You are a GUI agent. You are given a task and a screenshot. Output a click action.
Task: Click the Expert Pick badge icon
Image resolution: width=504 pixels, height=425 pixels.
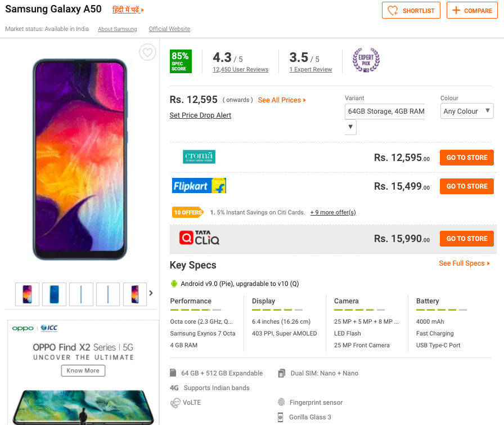click(x=366, y=60)
